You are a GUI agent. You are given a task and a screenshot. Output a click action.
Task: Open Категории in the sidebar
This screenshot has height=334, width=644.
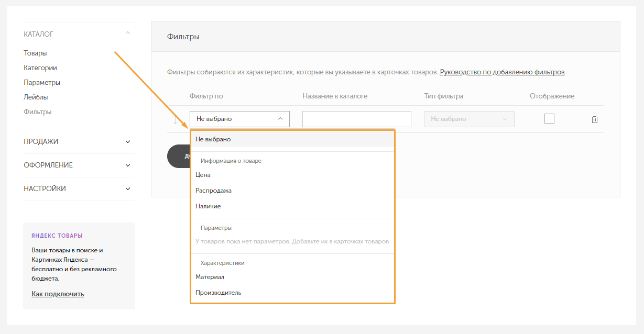click(x=40, y=68)
